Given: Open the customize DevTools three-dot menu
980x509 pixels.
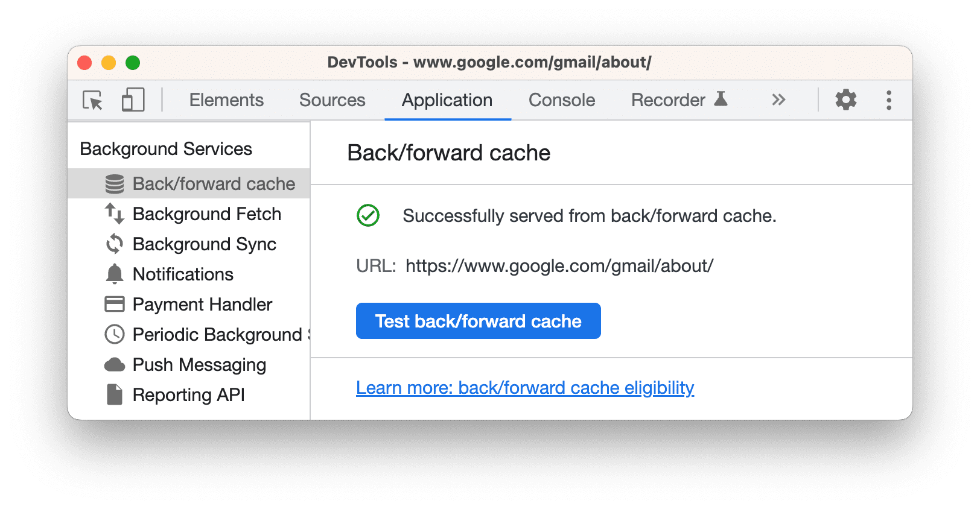Looking at the screenshot, I should pyautogui.click(x=888, y=100).
